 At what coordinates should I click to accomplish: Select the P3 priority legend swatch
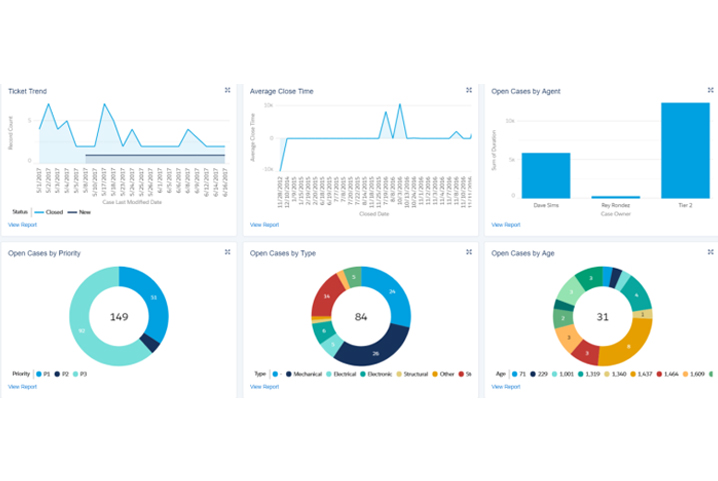tap(76, 374)
